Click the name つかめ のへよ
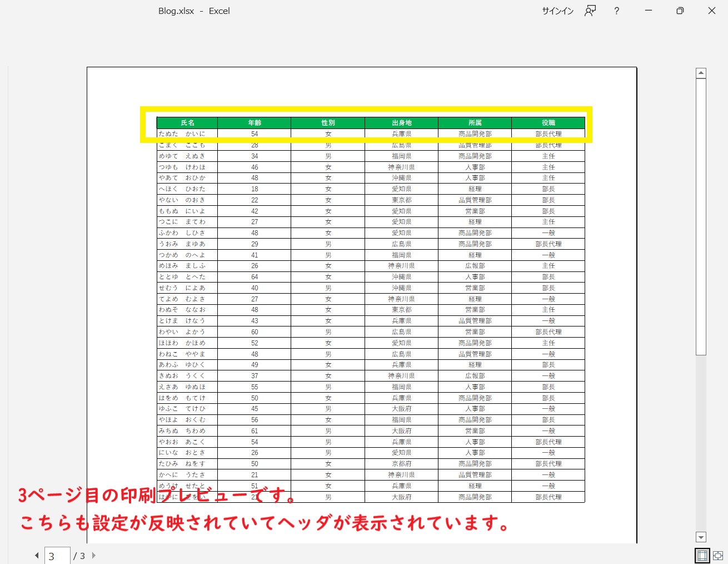 click(x=182, y=255)
